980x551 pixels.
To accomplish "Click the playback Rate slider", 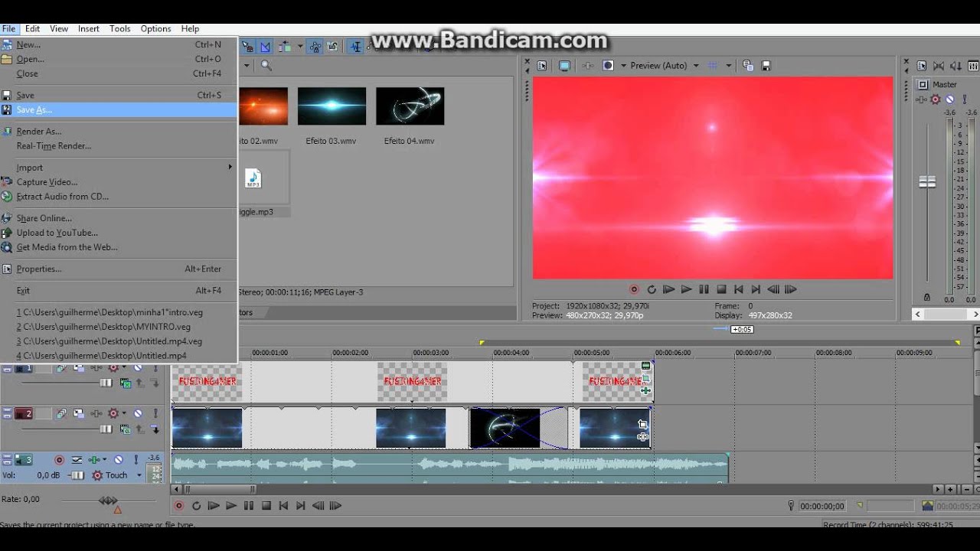I will coord(108,500).
